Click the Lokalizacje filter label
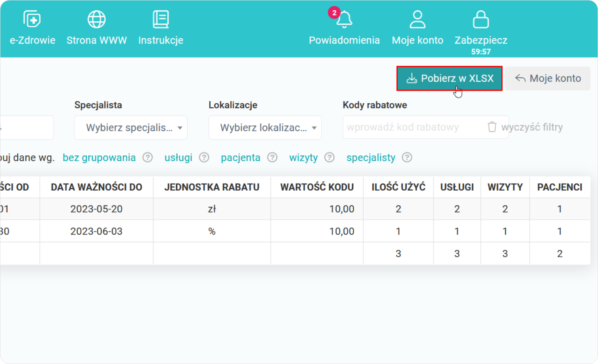 point(233,105)
